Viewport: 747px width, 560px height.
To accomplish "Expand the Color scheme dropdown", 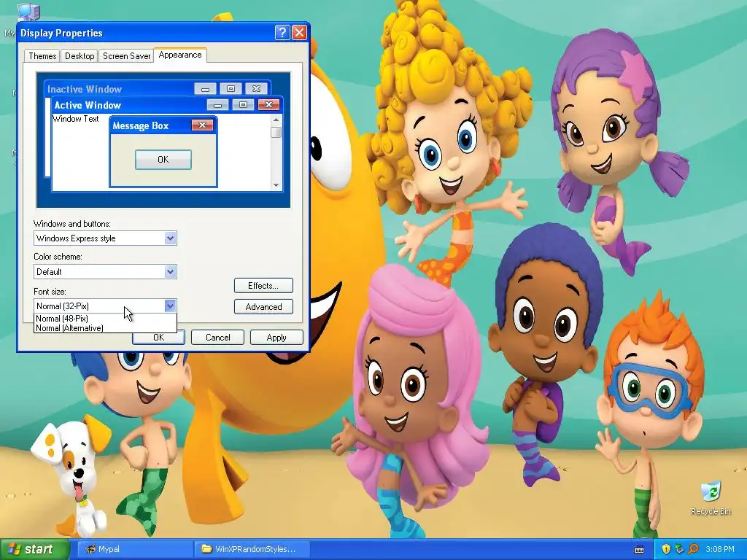I will click(x=170, y=271).
